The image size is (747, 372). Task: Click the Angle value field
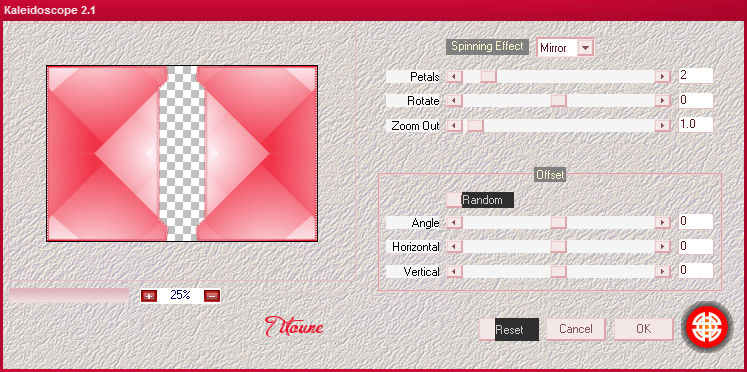[x=696, y=221]
